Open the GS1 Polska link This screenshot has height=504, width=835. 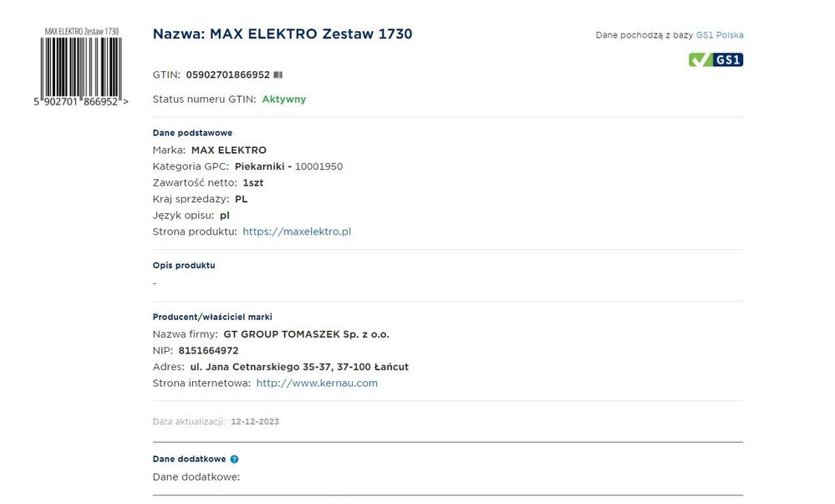pos(719,35)
